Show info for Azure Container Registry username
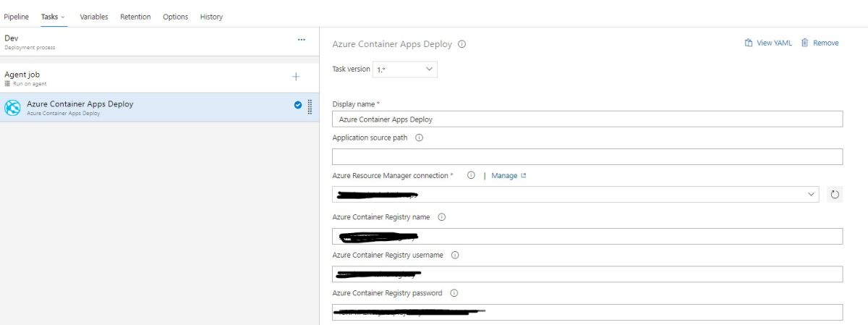The height and width of the screenshot is (325, 868). (x=455, y=255)
